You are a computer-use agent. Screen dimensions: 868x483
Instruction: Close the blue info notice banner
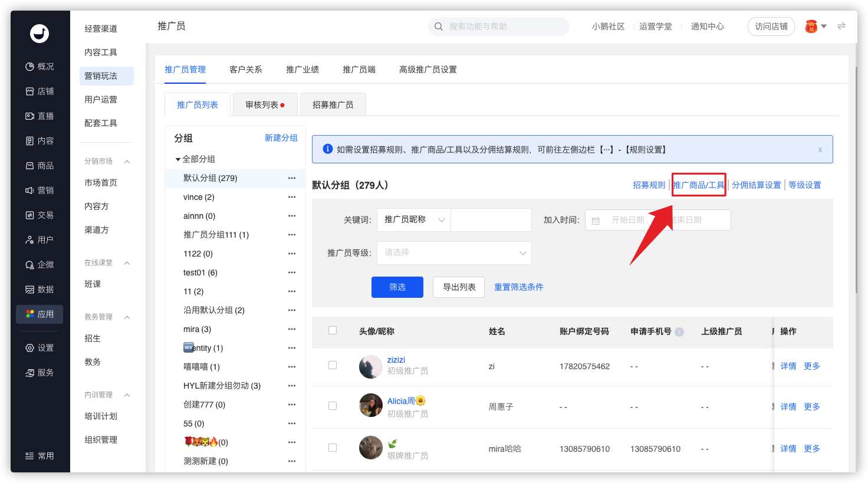click(820, 150)
